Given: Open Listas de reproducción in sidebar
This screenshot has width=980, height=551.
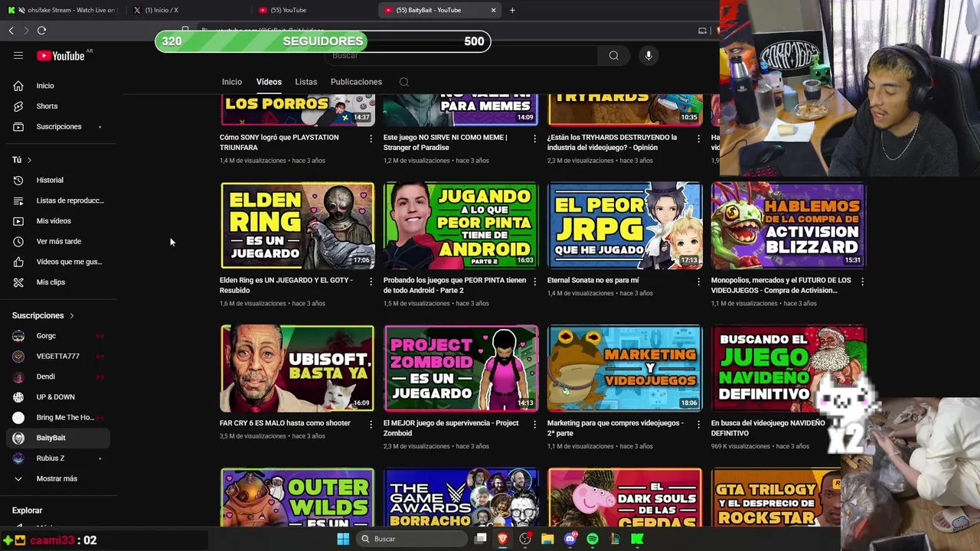Looking at the screenshot, I should click(58, 201).
